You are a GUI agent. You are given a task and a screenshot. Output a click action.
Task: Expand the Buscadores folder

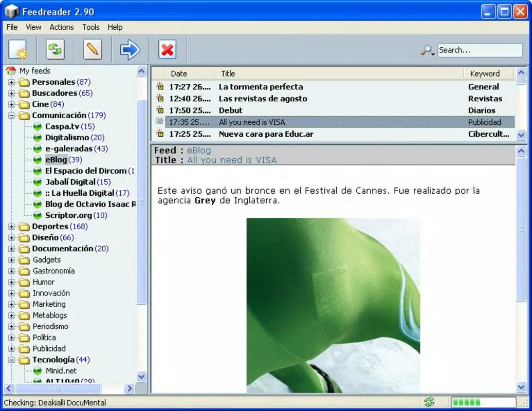point(11,94)
